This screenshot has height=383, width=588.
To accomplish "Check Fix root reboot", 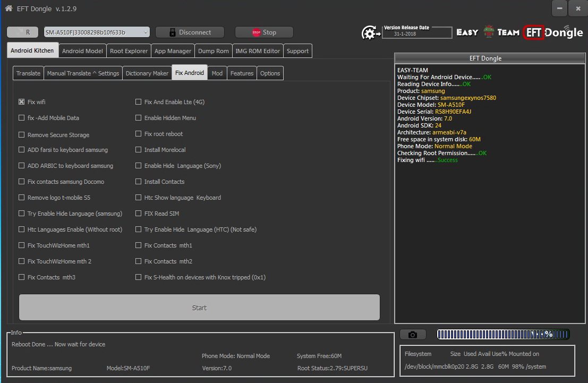I will click(139, 133).
